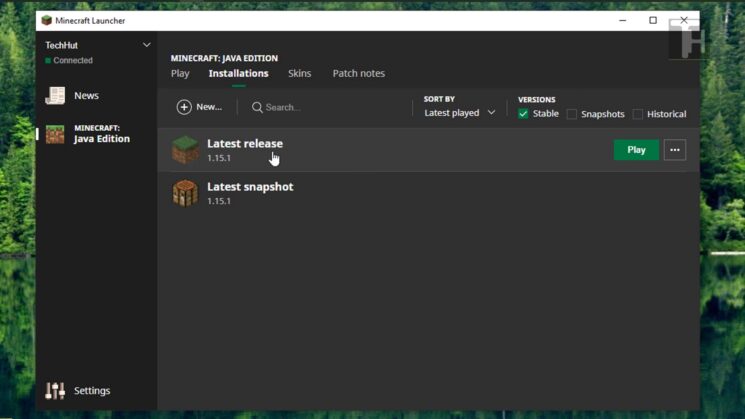
Task: Click the Minecraft Launcher title bar icon
Action: [x=47, y=20]
